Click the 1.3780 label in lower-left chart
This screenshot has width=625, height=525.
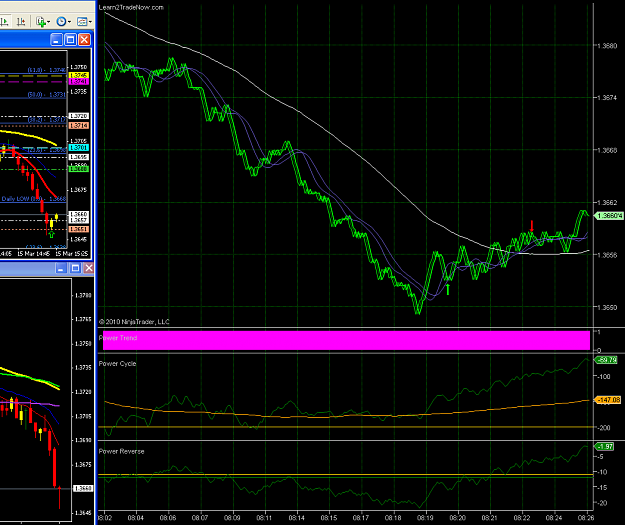pyautogui.click(x=83, y=295)
